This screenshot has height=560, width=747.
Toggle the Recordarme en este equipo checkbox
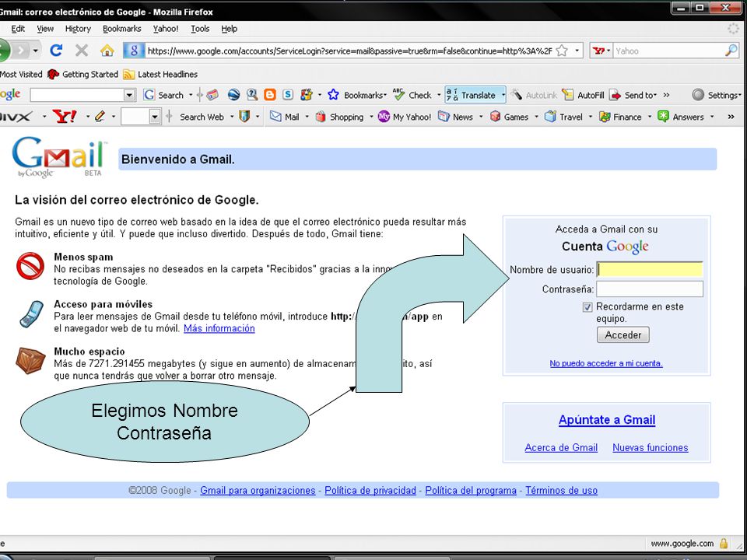pos(587,307)
